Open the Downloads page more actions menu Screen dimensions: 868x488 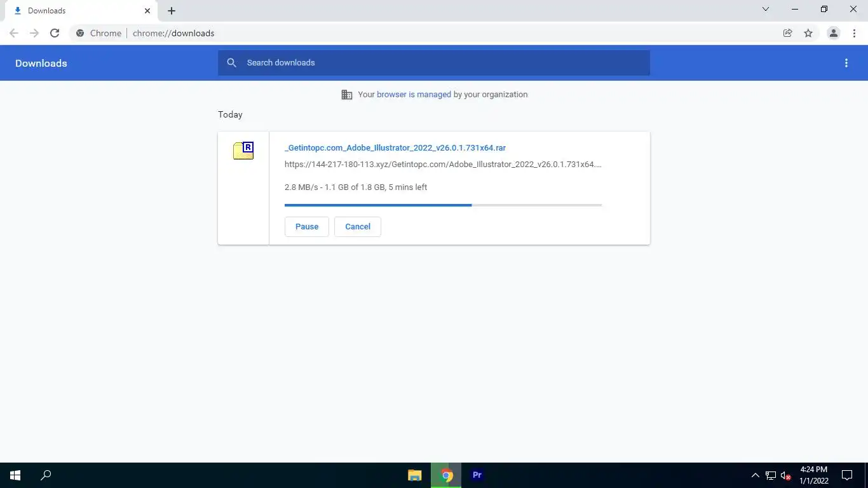click(846, 63)
